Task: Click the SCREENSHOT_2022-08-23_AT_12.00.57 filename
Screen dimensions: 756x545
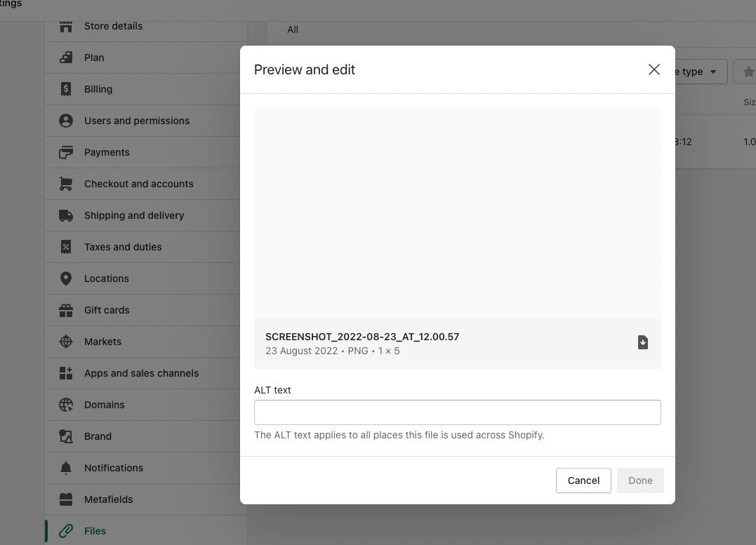Action: click(362, 337)
